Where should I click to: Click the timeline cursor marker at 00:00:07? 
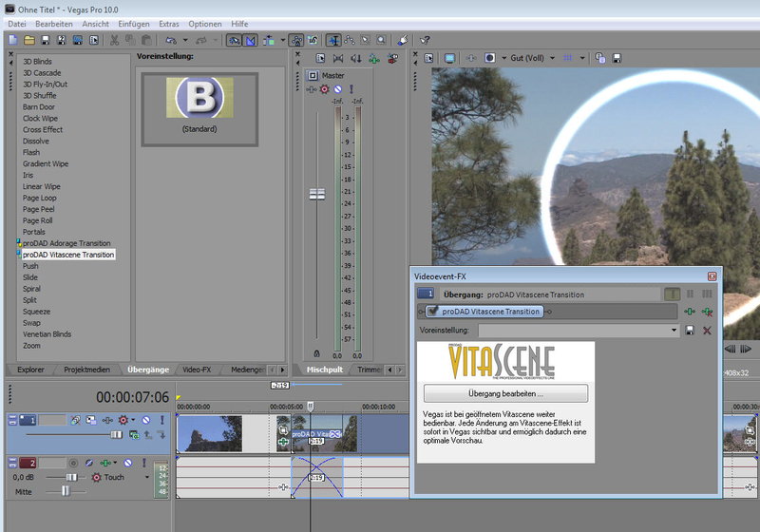pyautogui.click(x=311, y=406)
